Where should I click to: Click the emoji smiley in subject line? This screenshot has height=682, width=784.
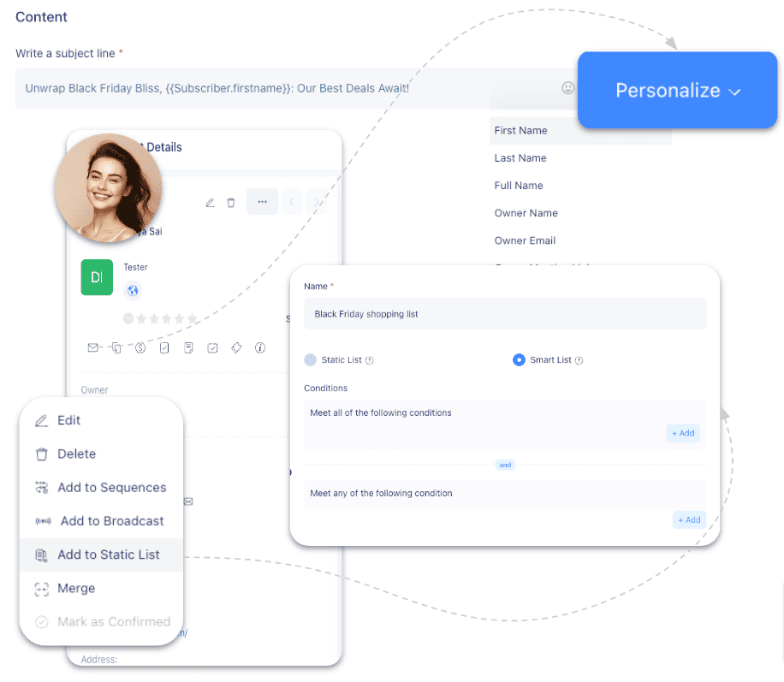click(567, 88)
